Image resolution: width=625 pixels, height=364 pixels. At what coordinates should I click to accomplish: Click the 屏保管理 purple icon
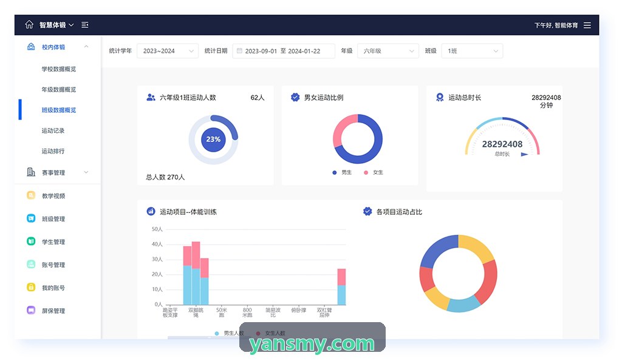(31, 310)
